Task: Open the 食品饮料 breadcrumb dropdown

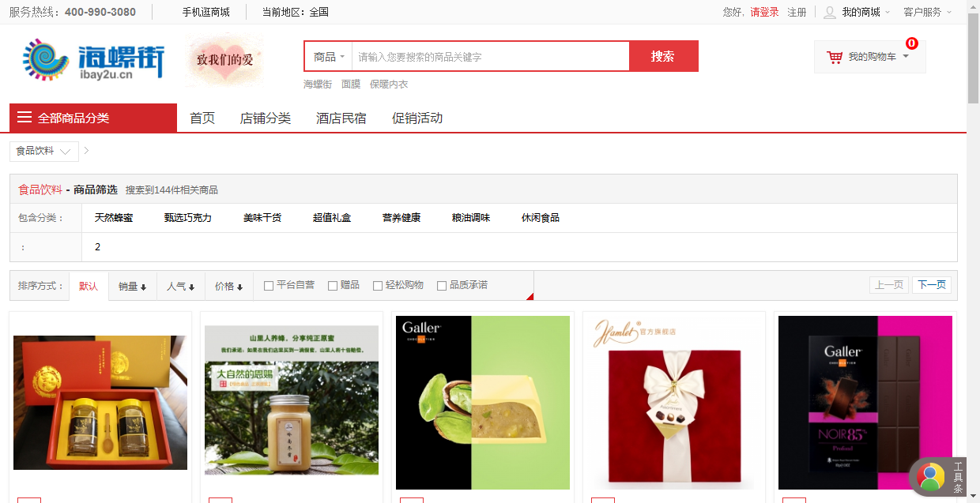Action: 44,151
